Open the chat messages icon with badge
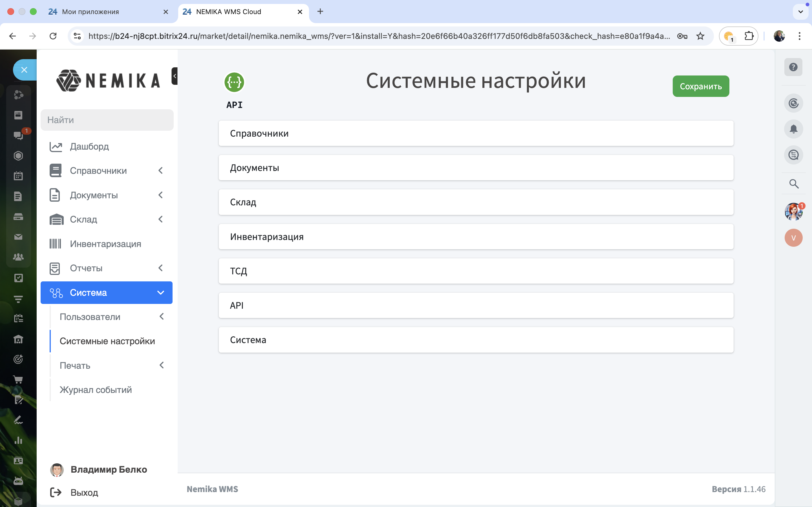The image size is (812, 507). (x=18, y=135)
